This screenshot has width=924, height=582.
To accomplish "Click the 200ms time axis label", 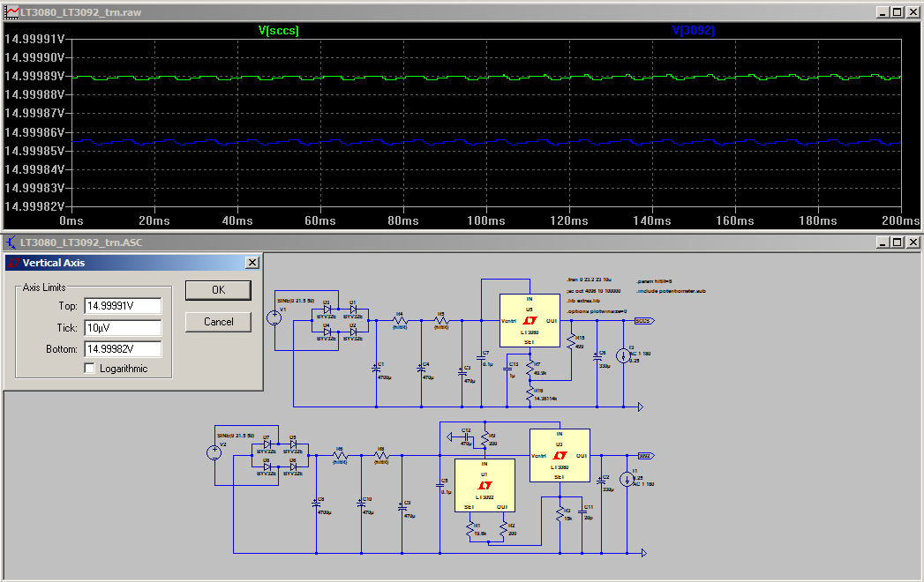I will [900, 221].
